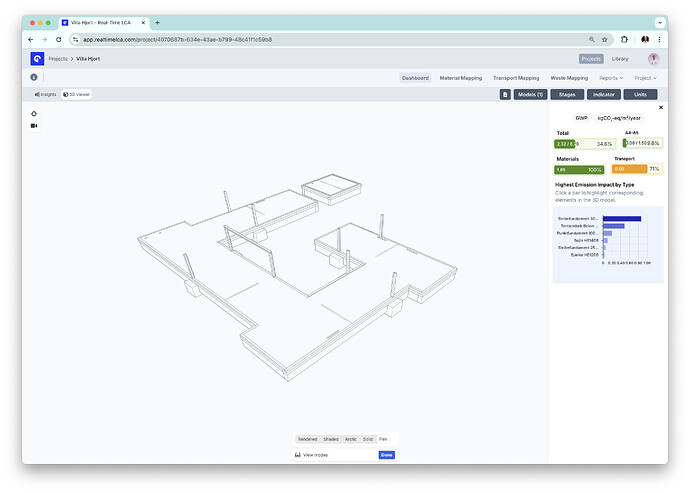Click the recenter view target icon
The height and width of the screenshot is (493, 690).
point(34,114)
